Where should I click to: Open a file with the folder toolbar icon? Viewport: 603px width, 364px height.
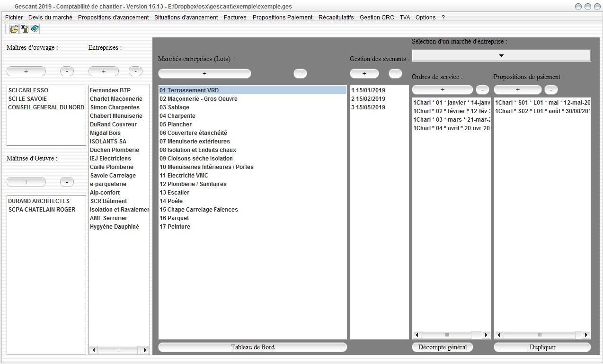(14, 29)
